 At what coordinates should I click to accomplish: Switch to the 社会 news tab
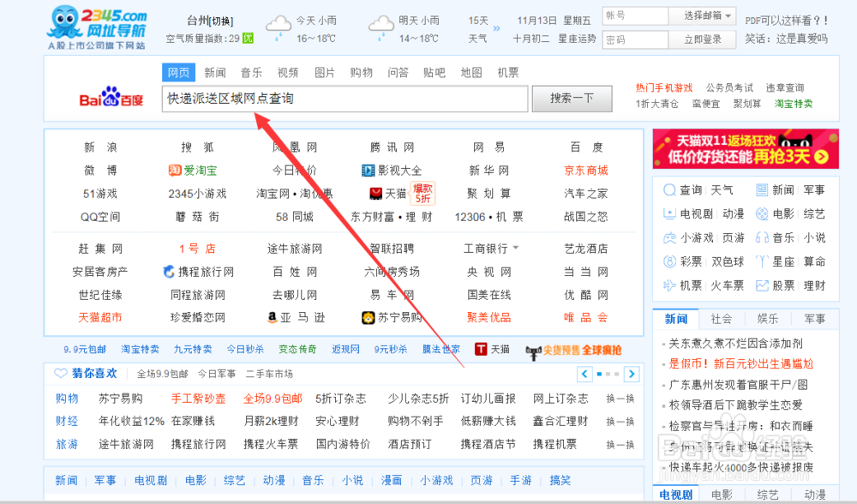tap(721, 319)
